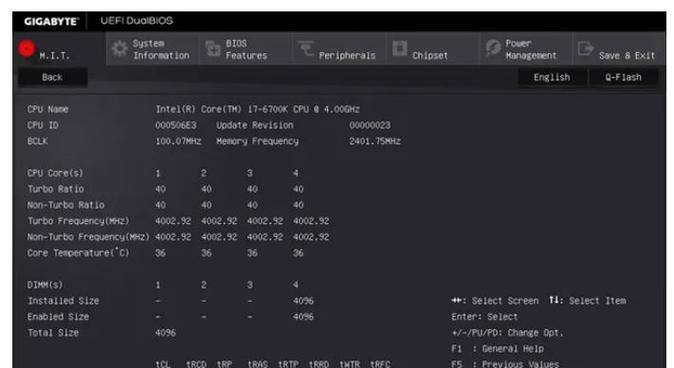
Task: Click Enabled Size 4096 for DIMM 4
Action: [303, 316]
